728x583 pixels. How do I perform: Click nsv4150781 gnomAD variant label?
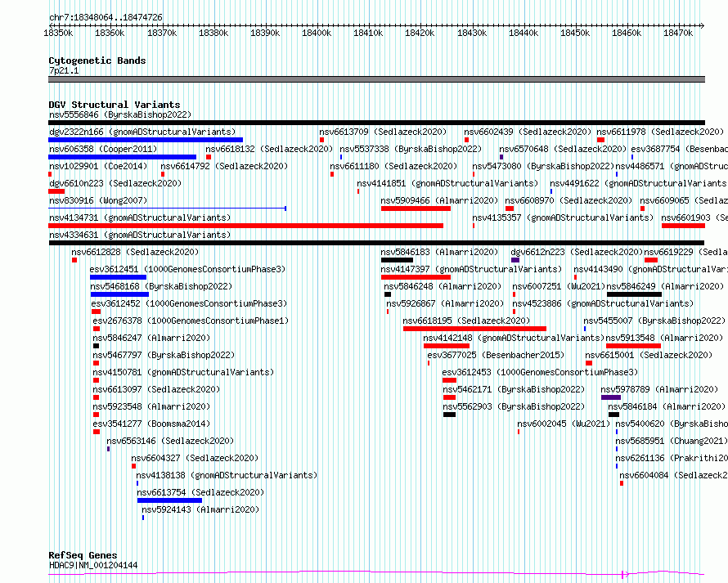[183, 372]
